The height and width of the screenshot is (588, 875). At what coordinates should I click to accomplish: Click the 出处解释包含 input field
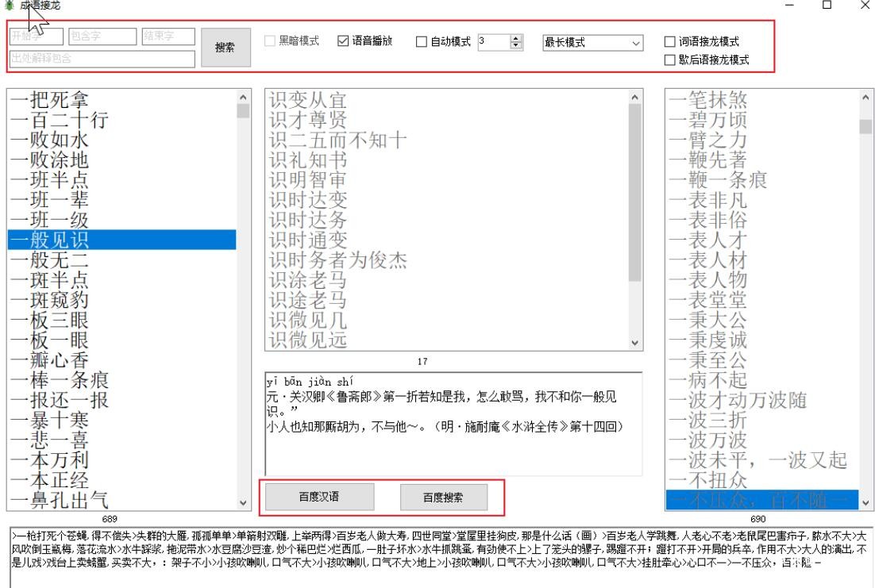pos(102,59)
